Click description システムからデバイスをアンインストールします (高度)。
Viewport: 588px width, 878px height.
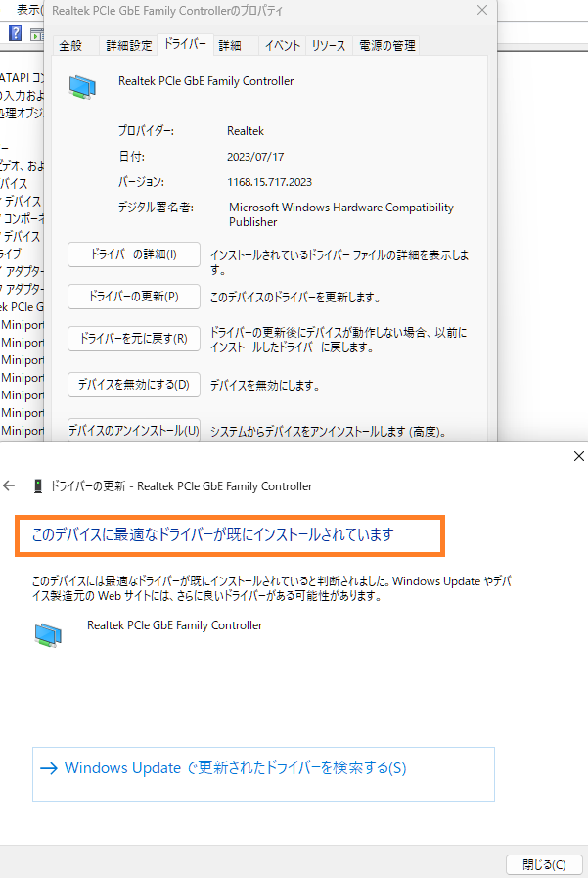328,431
